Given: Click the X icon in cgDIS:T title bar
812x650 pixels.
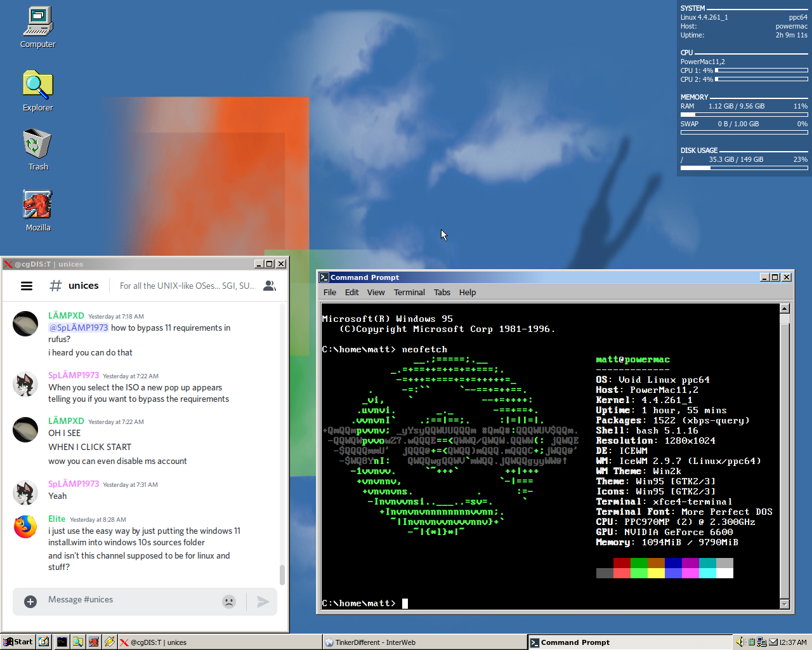Looking at the screenshot, I should (8, 264).
